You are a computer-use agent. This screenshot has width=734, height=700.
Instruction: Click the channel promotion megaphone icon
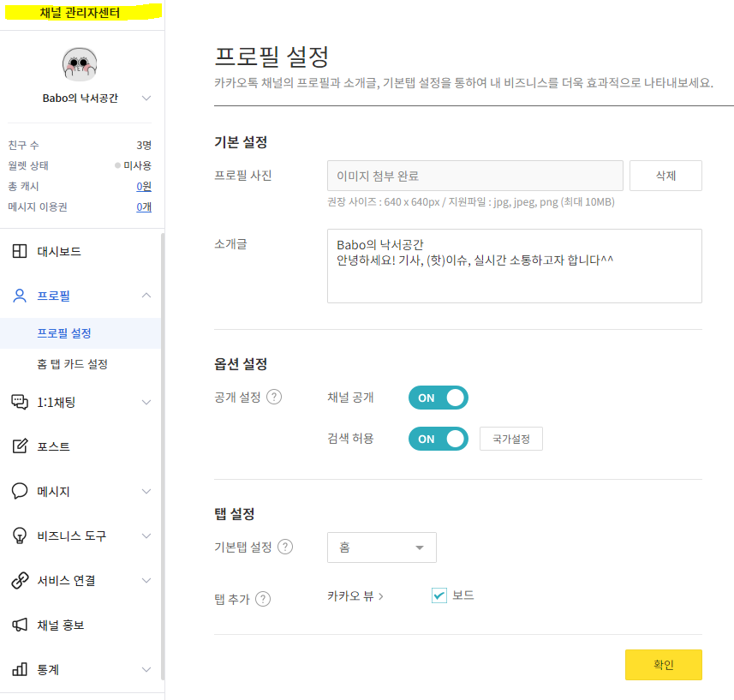[x=20, y=625]
